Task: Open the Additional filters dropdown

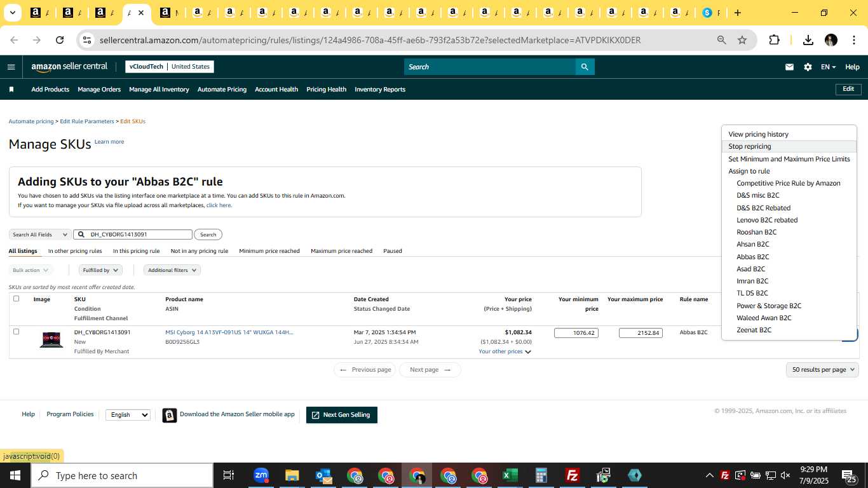Action: point(172,270)
